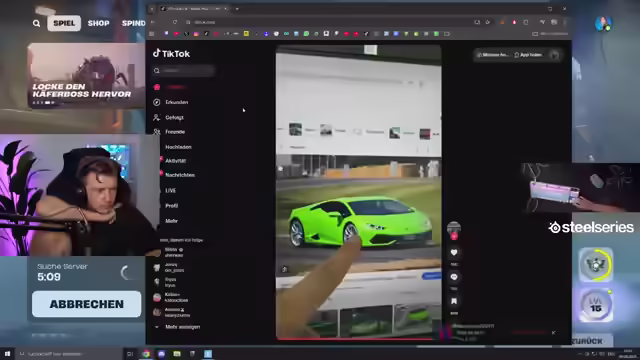Open Task View on the taskbar
Screen dimensions: 640x360
130,354
